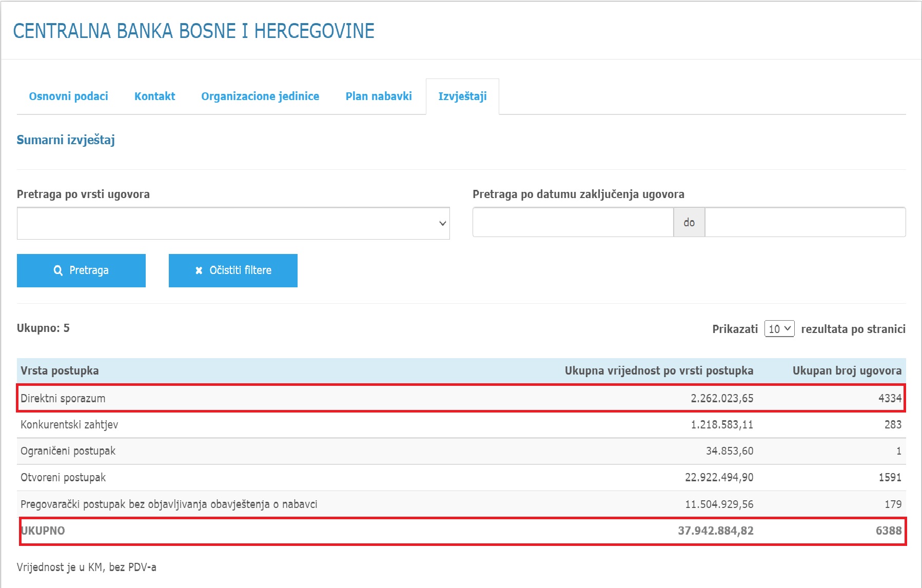Click the Ukupno: 5 results count
The width and height of the screenshot is (922, 588).
[x=43, y=328]
